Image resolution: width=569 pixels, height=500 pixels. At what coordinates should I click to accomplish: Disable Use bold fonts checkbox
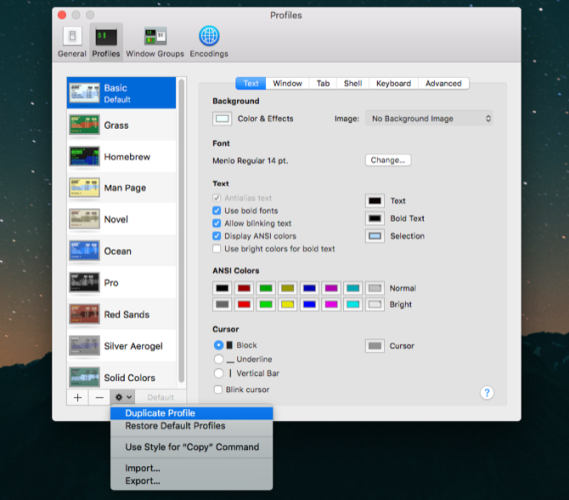click(x=217, y=211)
